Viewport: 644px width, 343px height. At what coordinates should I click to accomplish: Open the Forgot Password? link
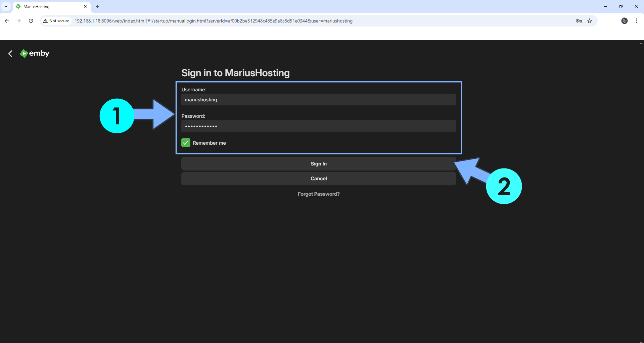coord(319,194)
